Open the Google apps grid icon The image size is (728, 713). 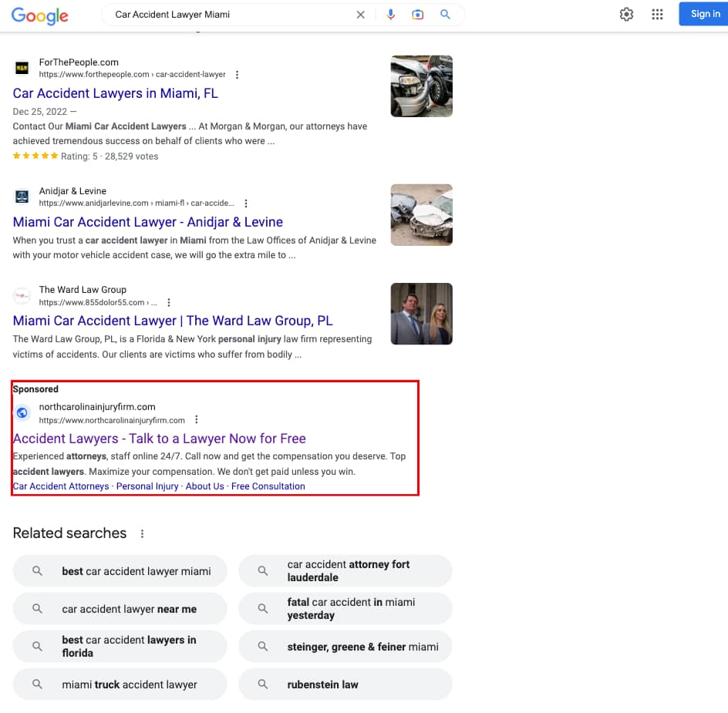657,15
